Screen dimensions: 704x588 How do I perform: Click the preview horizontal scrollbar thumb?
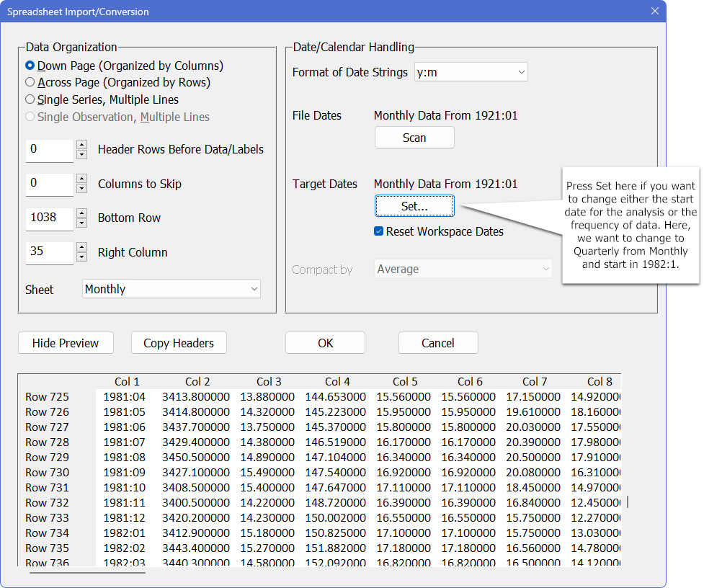point(87,573)
